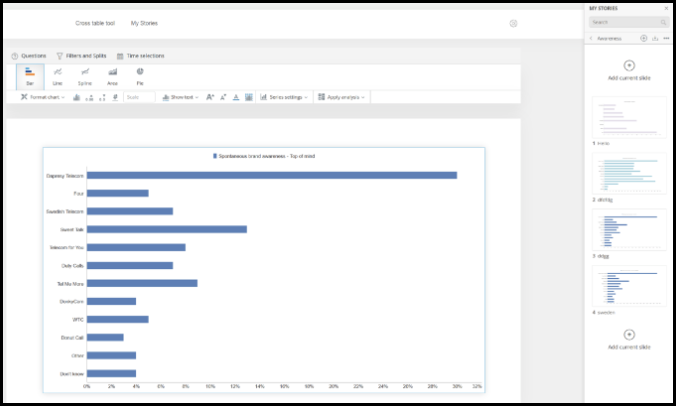Click the Dapresy Telecom bar

(x=272, y=175)
